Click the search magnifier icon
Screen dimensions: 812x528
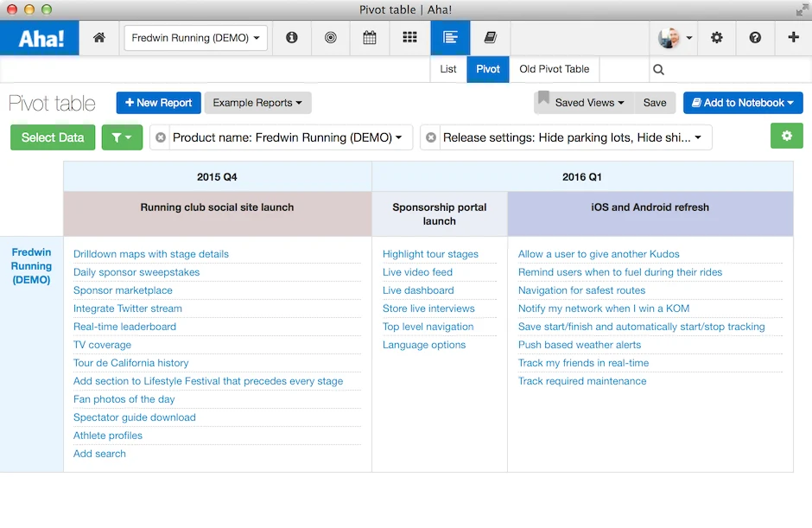(658, 69)
